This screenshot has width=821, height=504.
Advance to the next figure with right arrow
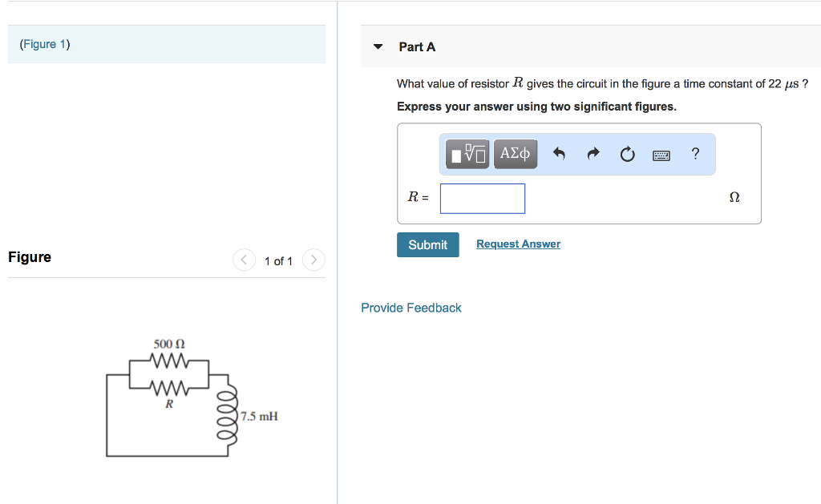point(313,260)
